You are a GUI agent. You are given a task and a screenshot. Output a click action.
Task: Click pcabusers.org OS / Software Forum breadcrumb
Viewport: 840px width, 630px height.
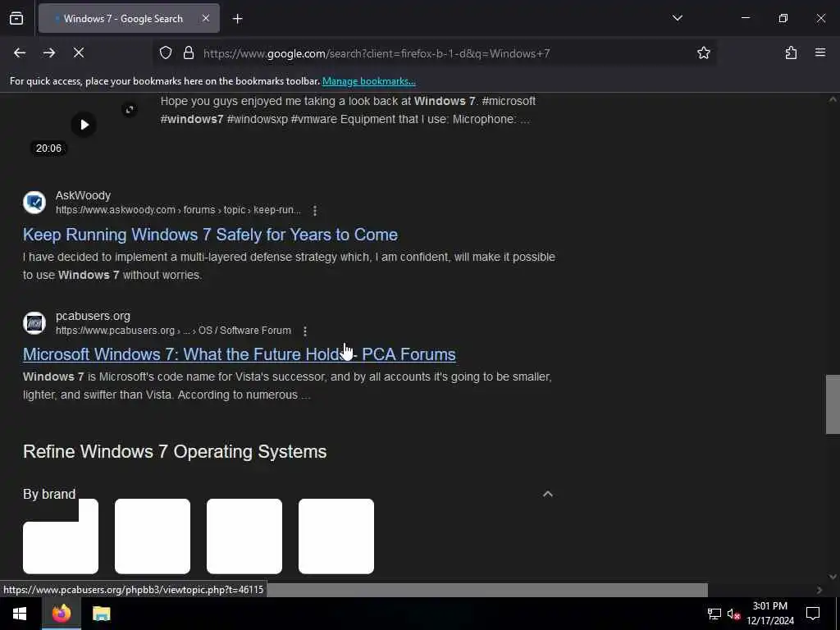pos(244,331)
